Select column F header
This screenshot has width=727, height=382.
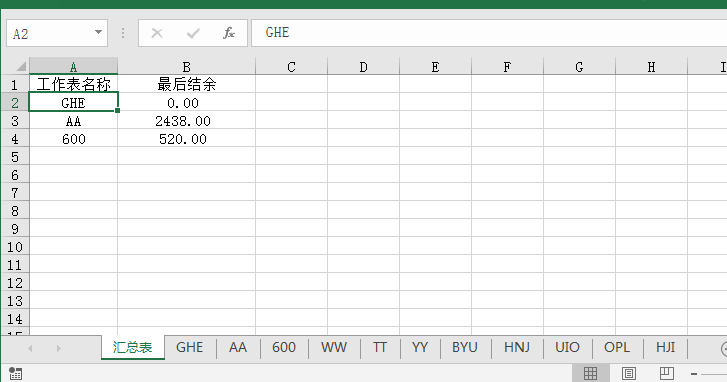coord(507,66)
